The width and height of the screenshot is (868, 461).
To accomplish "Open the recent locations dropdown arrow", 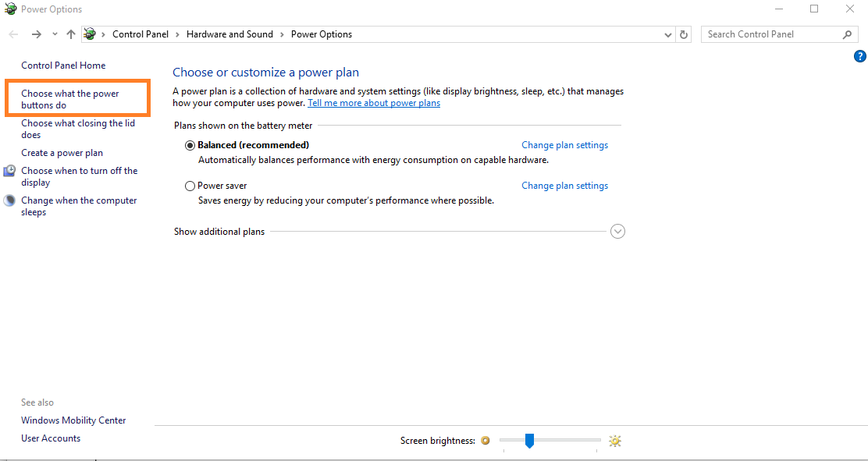I will coord(55,34).
